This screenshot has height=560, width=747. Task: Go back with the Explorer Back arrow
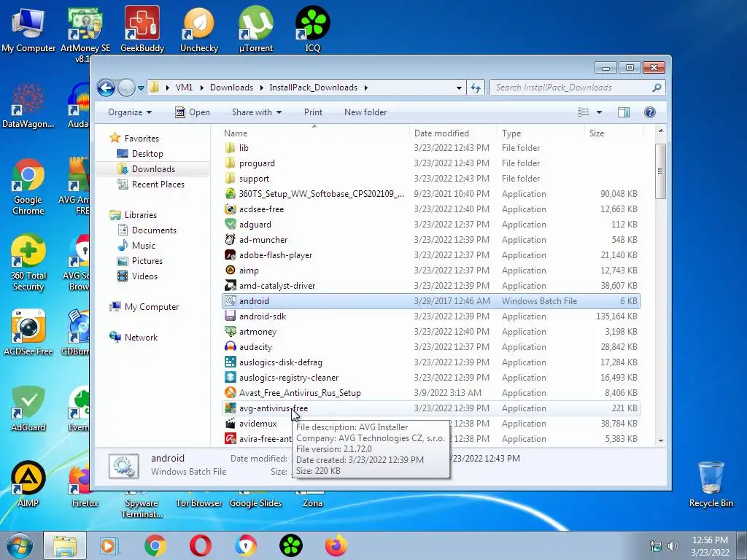click(106, 87)
